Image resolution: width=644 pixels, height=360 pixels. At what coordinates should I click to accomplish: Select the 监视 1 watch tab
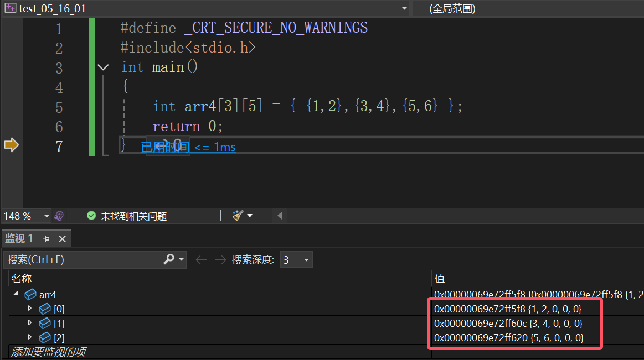point(19,238)
